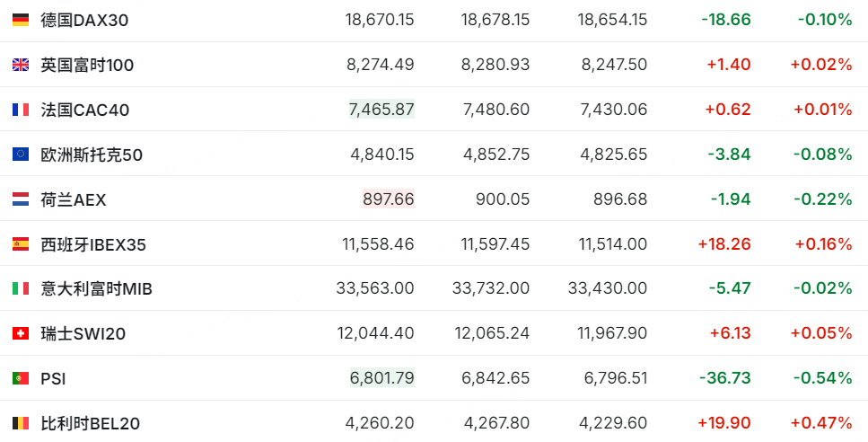
Task: Click the Netherlands flag icon
Action: click(20, 199)
